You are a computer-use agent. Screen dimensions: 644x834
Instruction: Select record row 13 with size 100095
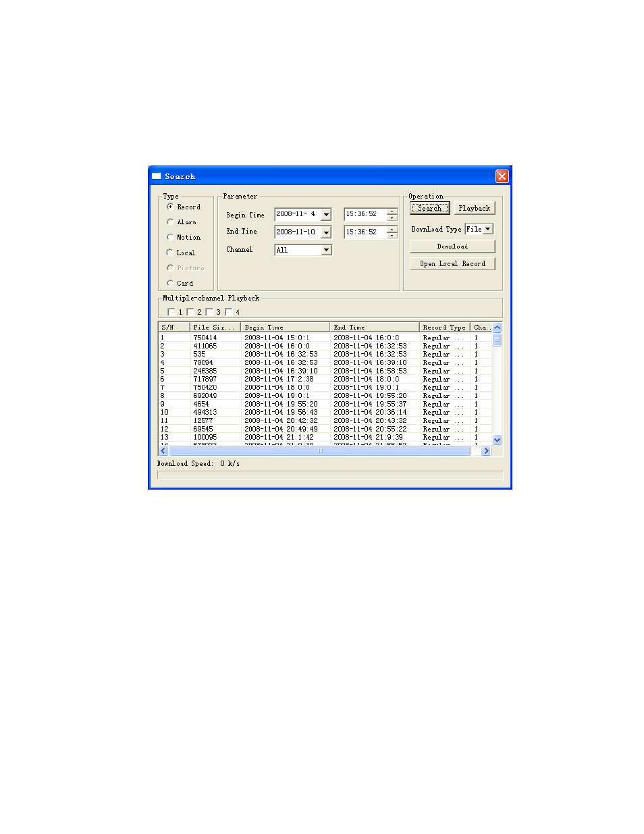(325, 437)
